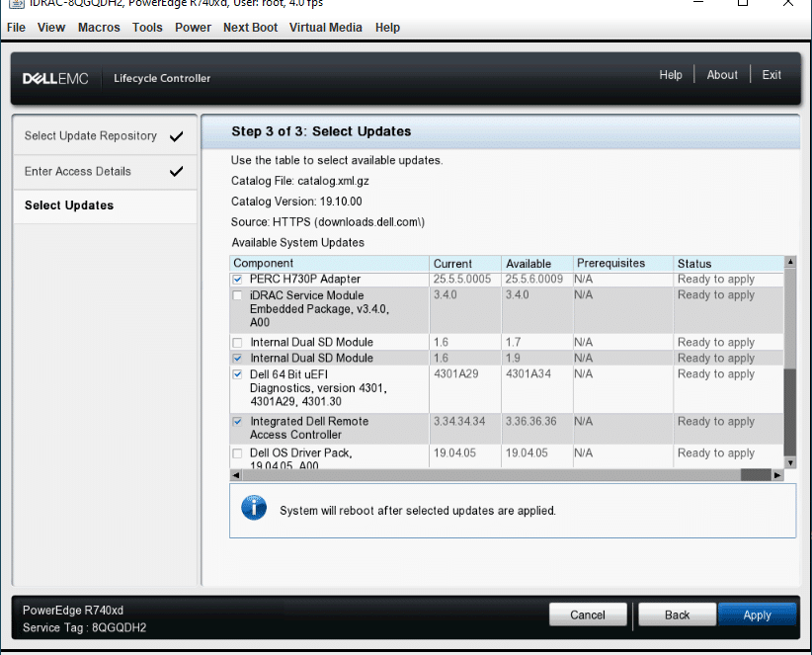Click the Dell EMC logo
The image size is (812, 655).
point(55,79)
